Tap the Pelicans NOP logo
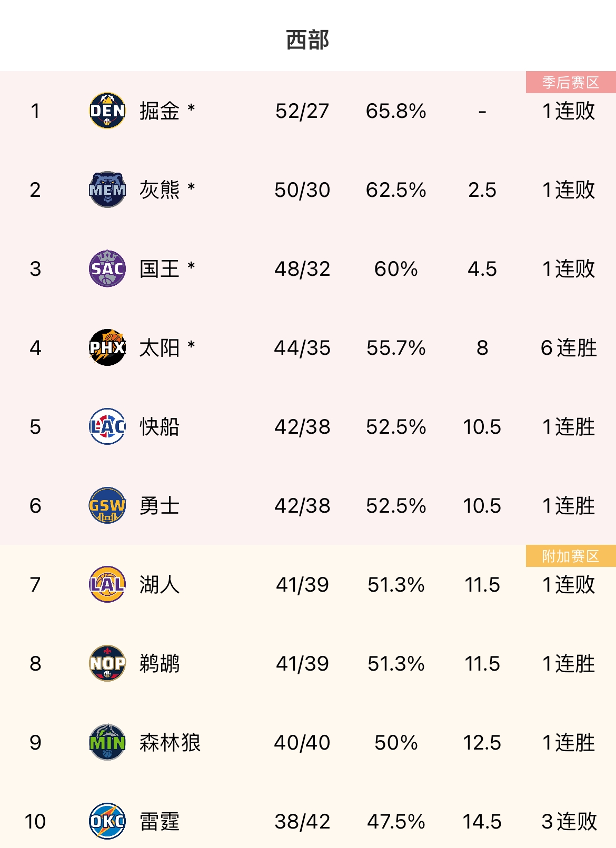The image size is (616, 848). pyautogui.click(x=107, y=663)
